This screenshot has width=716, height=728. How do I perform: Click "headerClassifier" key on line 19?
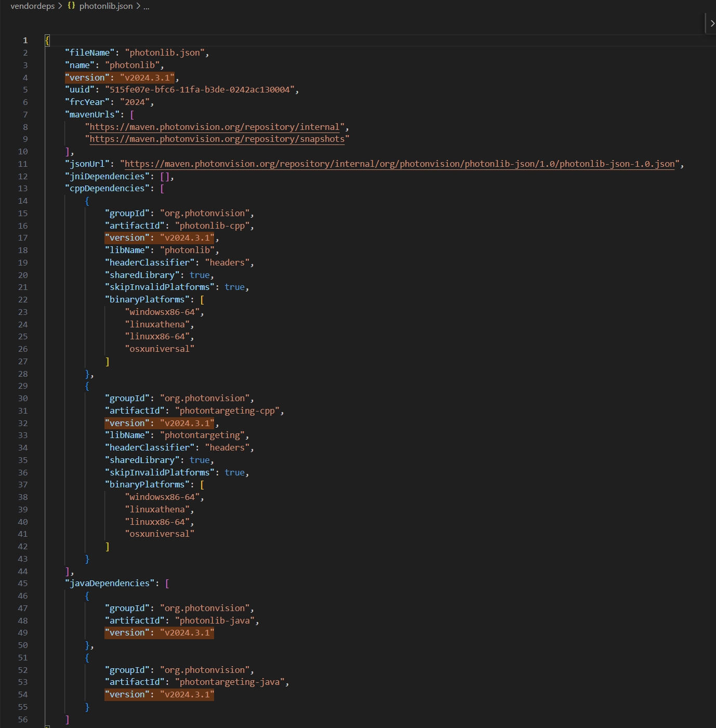point(150,263)
